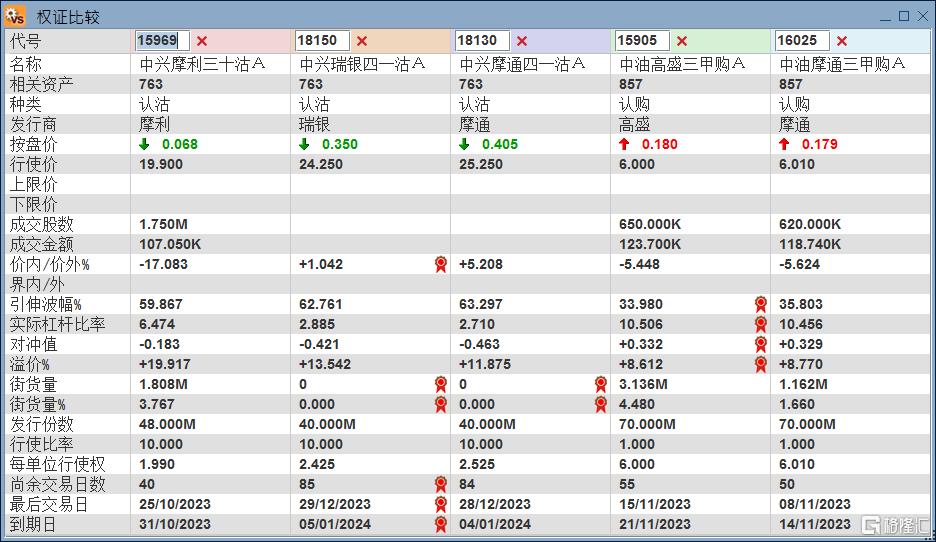The image size is (936, 542).
Task: Click the 引伸波幅% row label
Action: tap(45, 304)
